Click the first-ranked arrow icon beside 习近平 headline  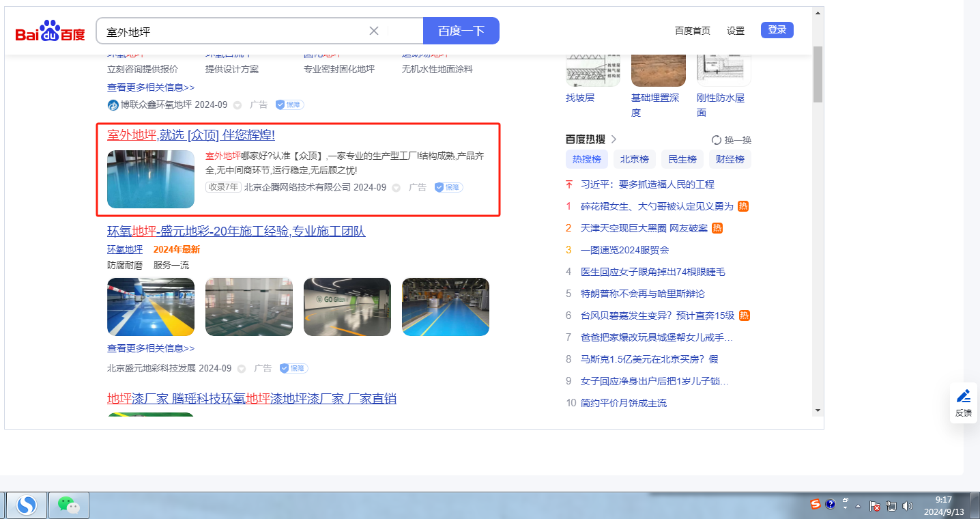click(569, 184)
